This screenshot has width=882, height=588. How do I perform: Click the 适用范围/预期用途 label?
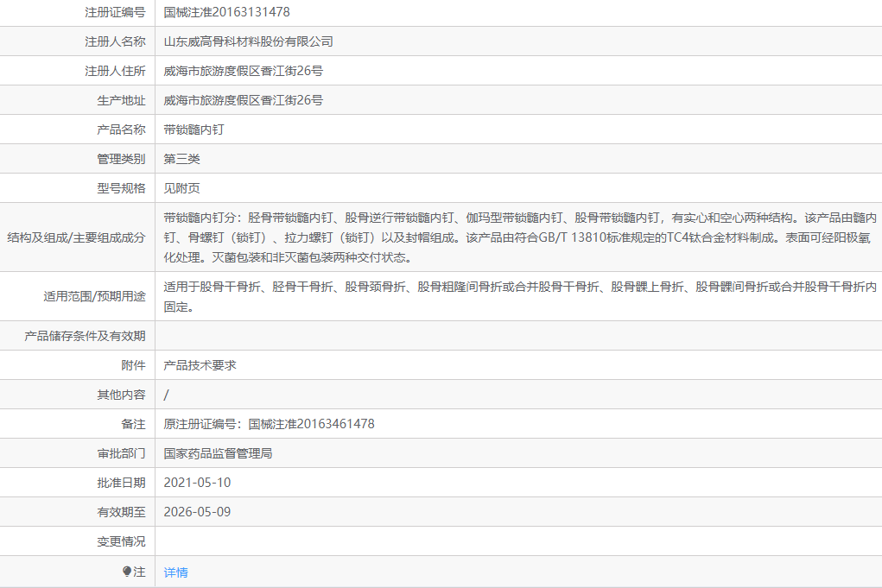click(94, 296)
